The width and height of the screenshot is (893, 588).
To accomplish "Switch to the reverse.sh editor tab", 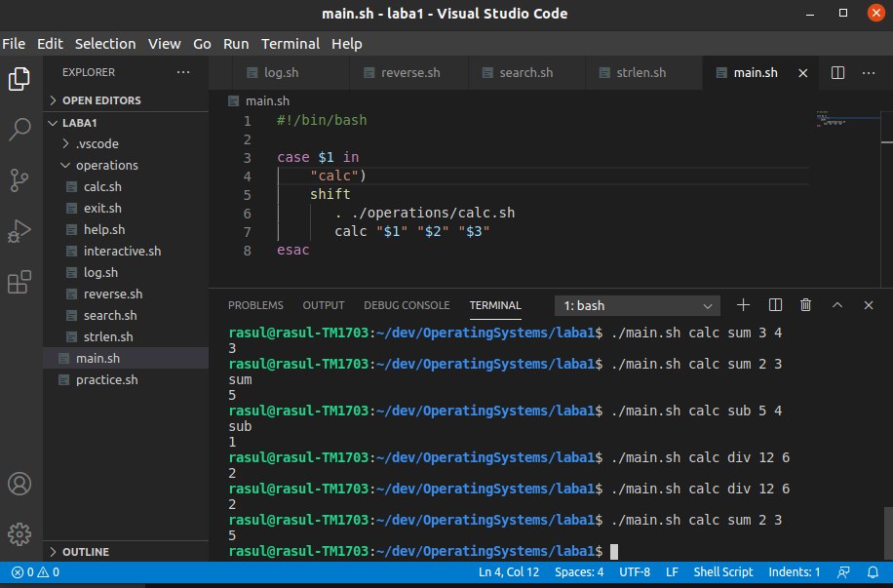I will tap(408, 73).
